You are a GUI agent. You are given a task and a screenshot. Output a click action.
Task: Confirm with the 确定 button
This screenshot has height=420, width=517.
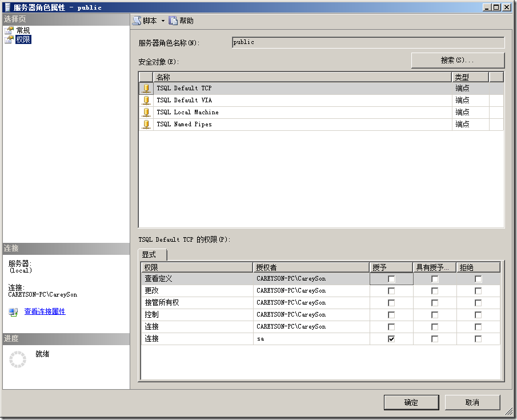tap(411, 402)
